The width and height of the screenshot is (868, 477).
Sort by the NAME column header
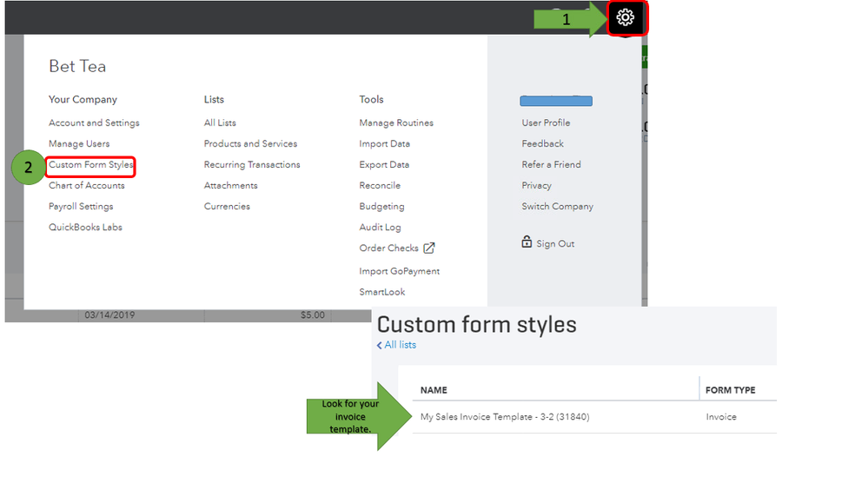click(434, 390)
